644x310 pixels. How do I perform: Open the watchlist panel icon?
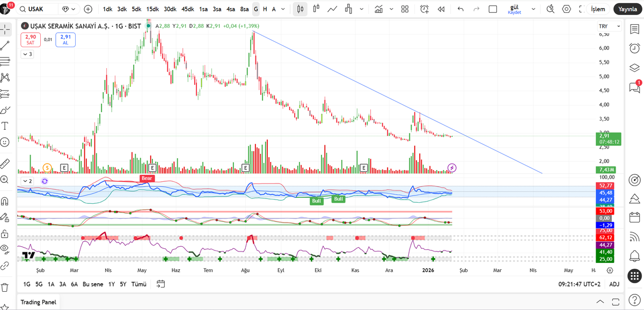pos(635,28)
